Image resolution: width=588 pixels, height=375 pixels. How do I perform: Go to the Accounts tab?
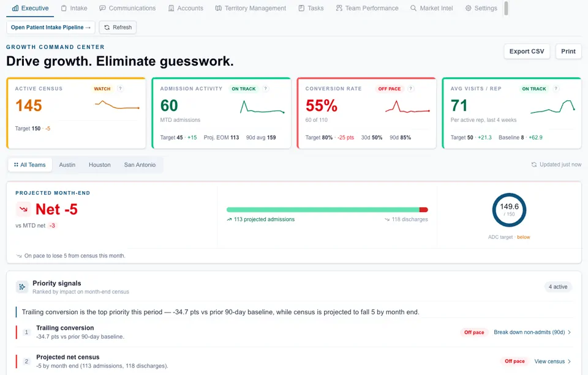[x=186, y=8]
